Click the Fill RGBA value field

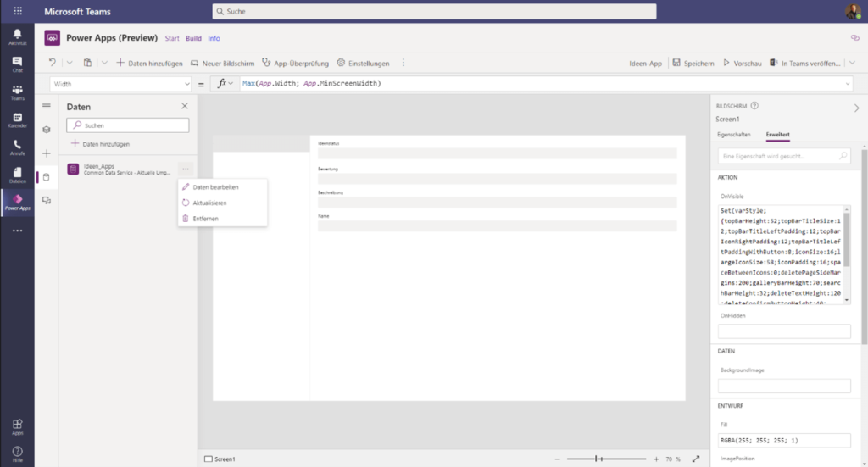pyautogui.click(x=784, y=441)
